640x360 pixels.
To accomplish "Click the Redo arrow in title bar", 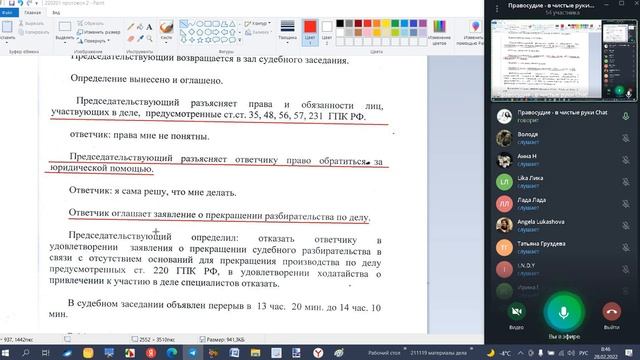I will (x=29, y=3).
